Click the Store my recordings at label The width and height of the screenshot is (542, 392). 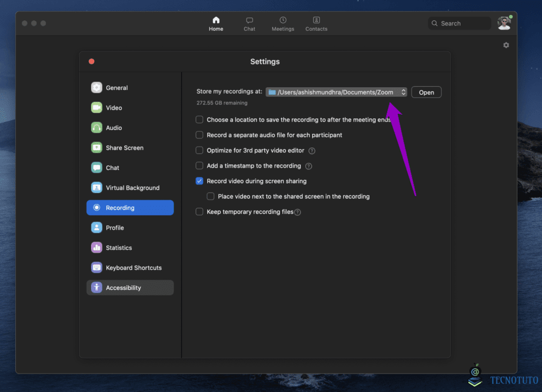click(229, 92)
